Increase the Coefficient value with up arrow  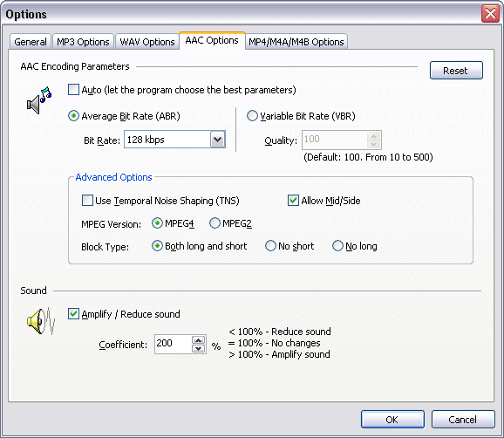pos(198,340)
